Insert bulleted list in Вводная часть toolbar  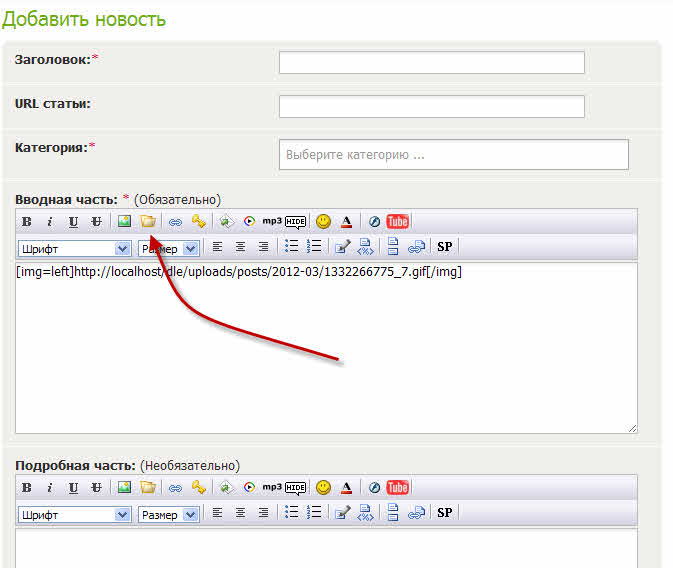(x=291, y=246)
